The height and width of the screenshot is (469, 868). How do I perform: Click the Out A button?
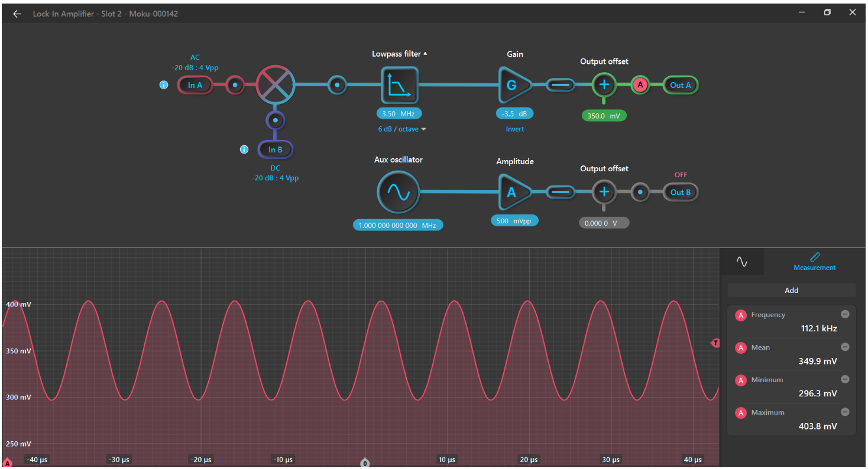click(x=680, y=84)
